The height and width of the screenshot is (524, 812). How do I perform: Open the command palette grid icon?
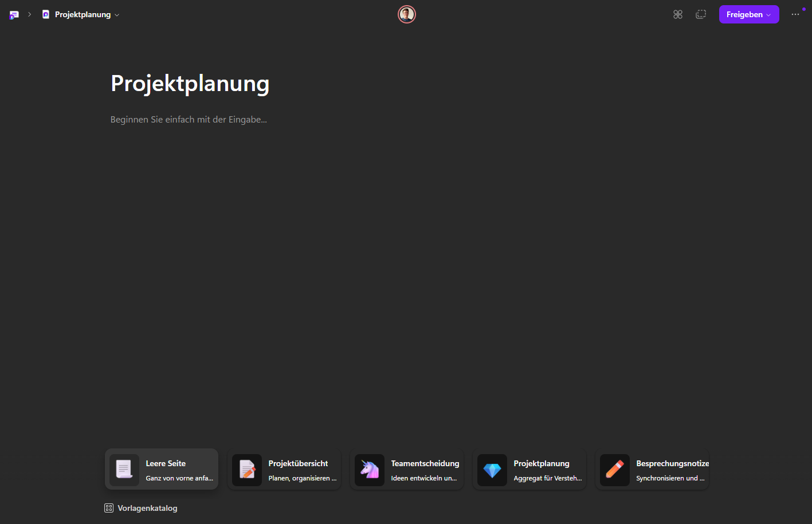(x=677, y=14)
